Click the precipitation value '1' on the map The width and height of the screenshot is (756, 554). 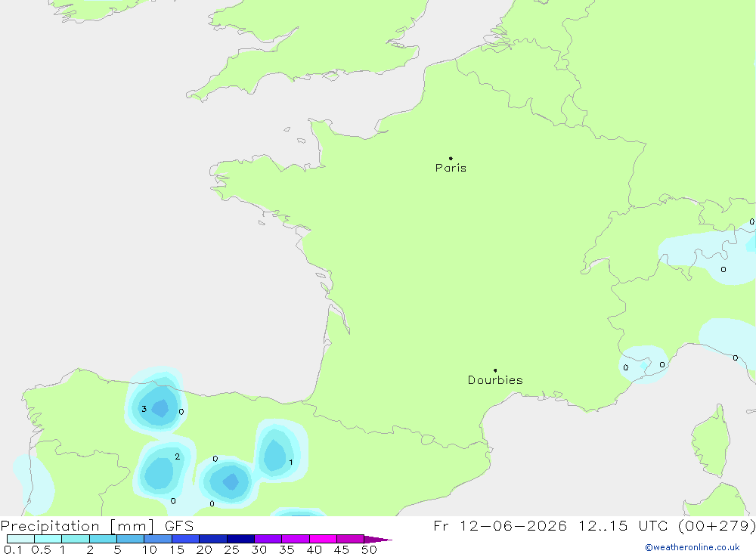(x=291, y=463)
